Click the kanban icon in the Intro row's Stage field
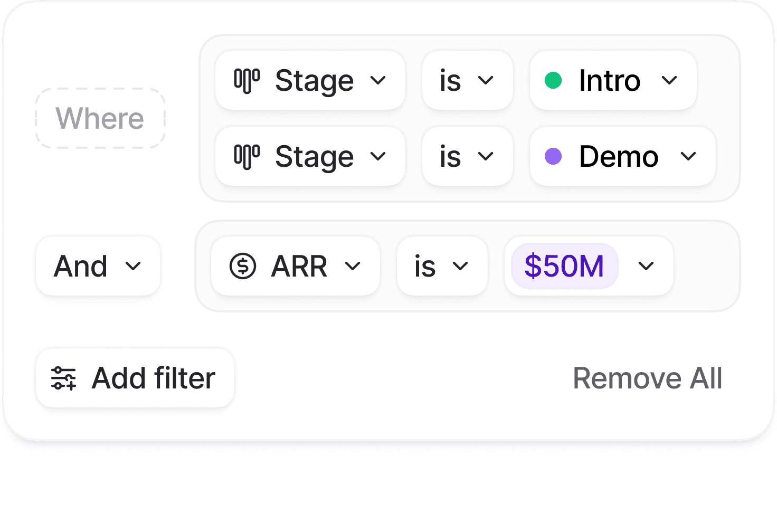Screen dimensions: 777x532 coord(247,81)
